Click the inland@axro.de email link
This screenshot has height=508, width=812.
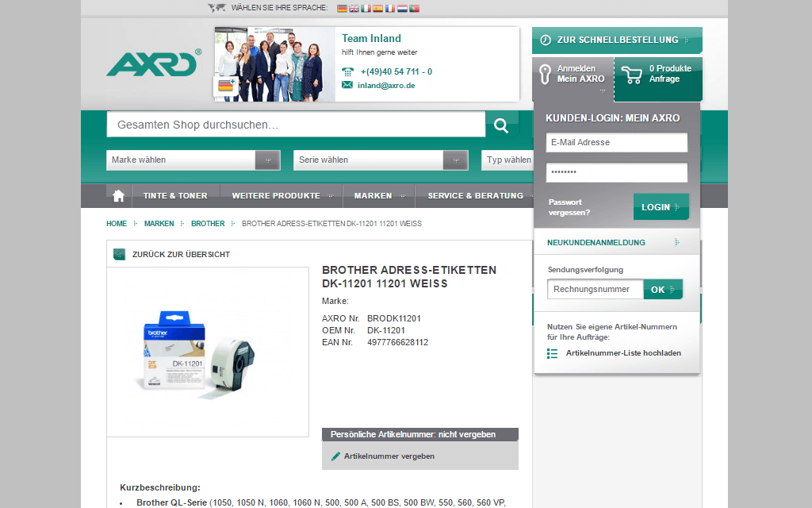click(x=386, y=86)
